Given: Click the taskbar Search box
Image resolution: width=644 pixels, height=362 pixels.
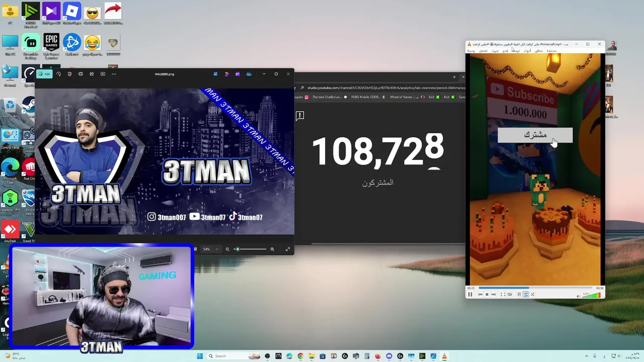Looking at the screenshot, I should [234, 356].
